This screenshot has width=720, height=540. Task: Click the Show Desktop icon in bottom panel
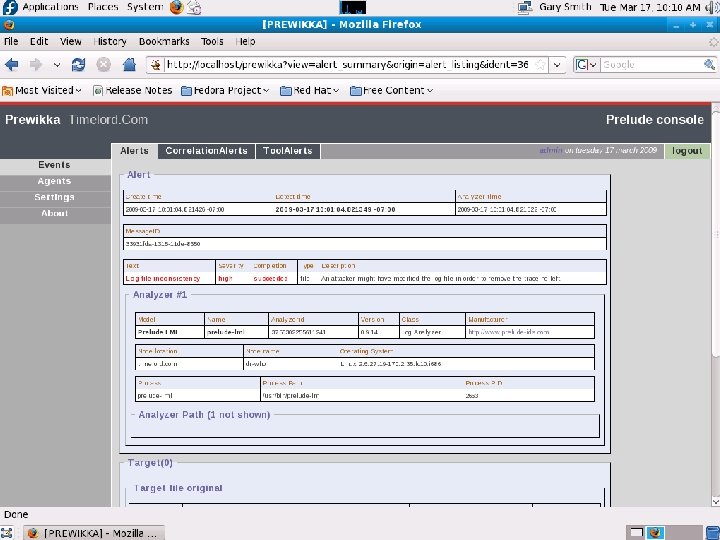(x=6, y=533)
